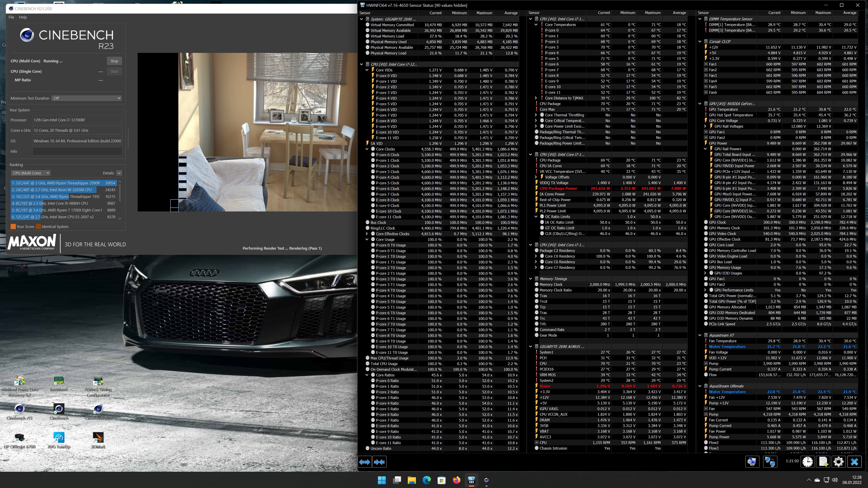868x488 pixels.
Task: Click the shrink columns arrows icon in HWiNFO
Action: [380, 462]
